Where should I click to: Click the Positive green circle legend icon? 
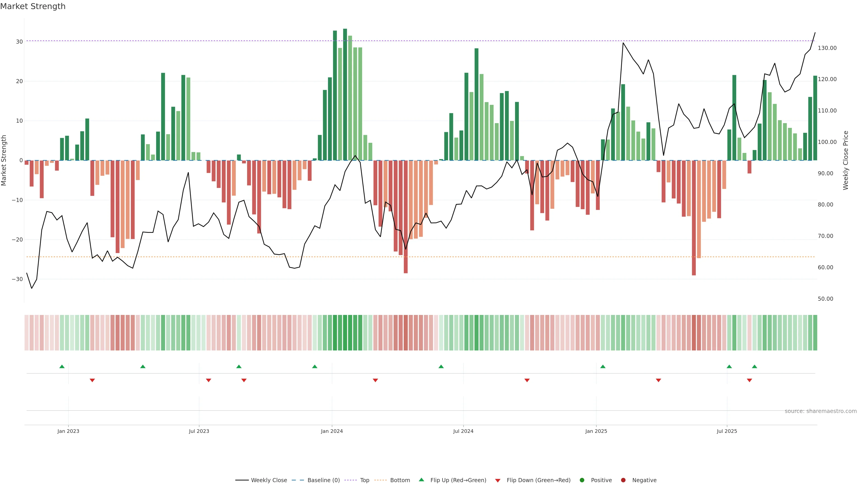click(582, 480)
